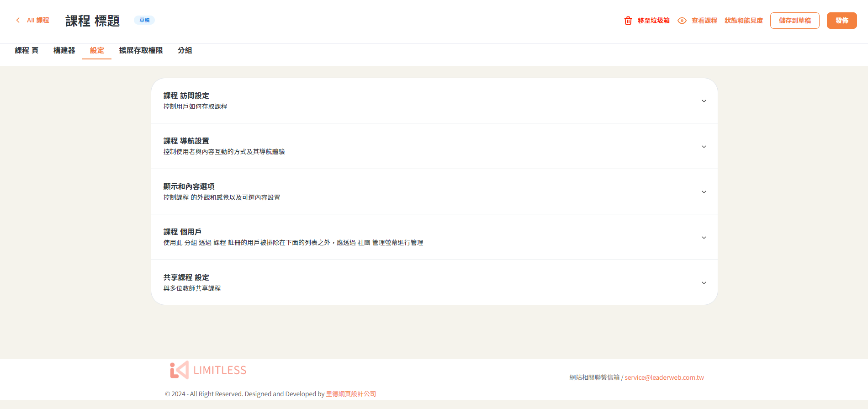Open the 里德網頁設計公司 footer link
868x409 pixels.
click(x=351, y=394)
